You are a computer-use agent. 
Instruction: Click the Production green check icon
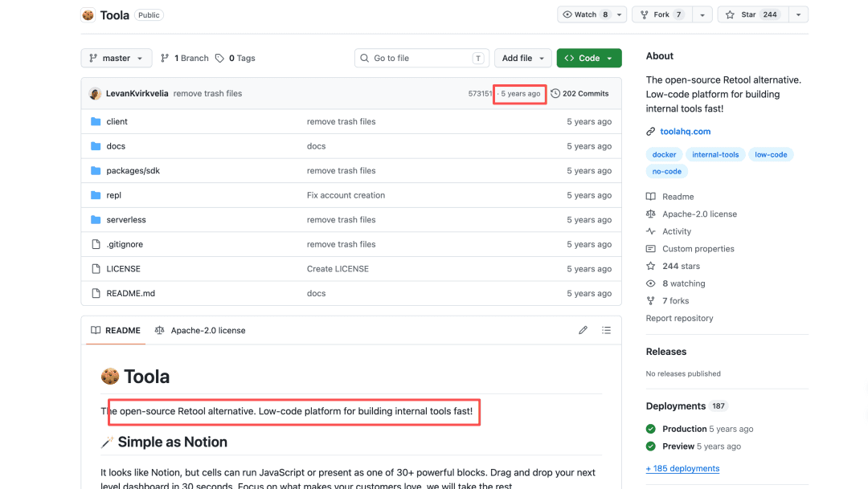click(x=650, y=429)
